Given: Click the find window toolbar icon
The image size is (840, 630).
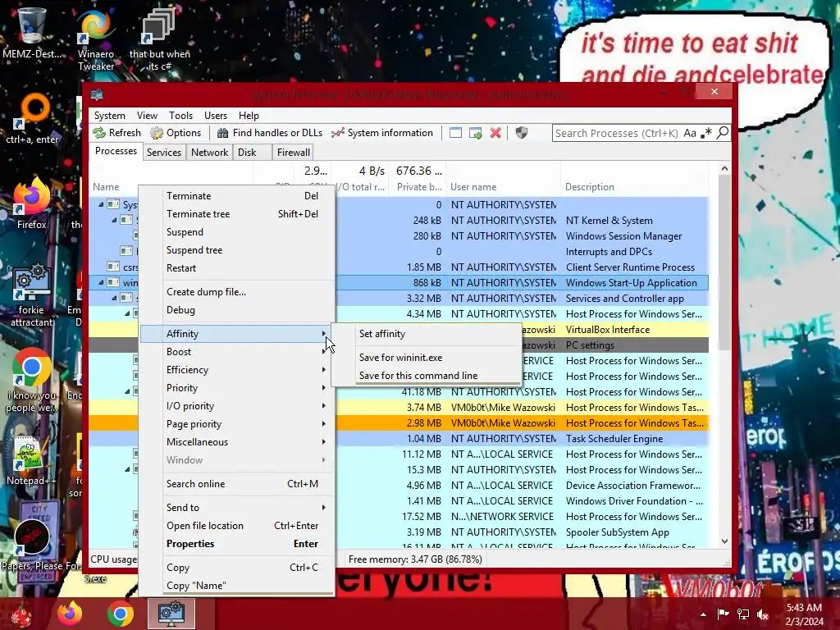Looking at the screenshot, I should pos(455,133).
